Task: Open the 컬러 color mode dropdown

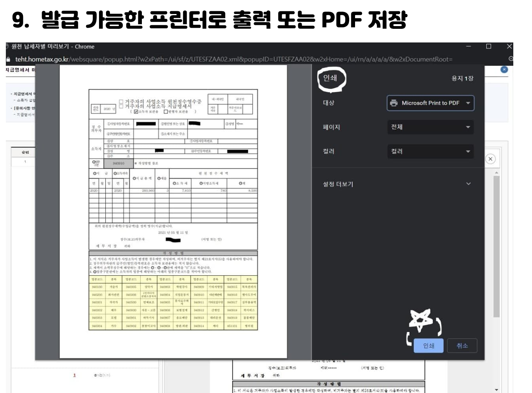Action: 430,151
